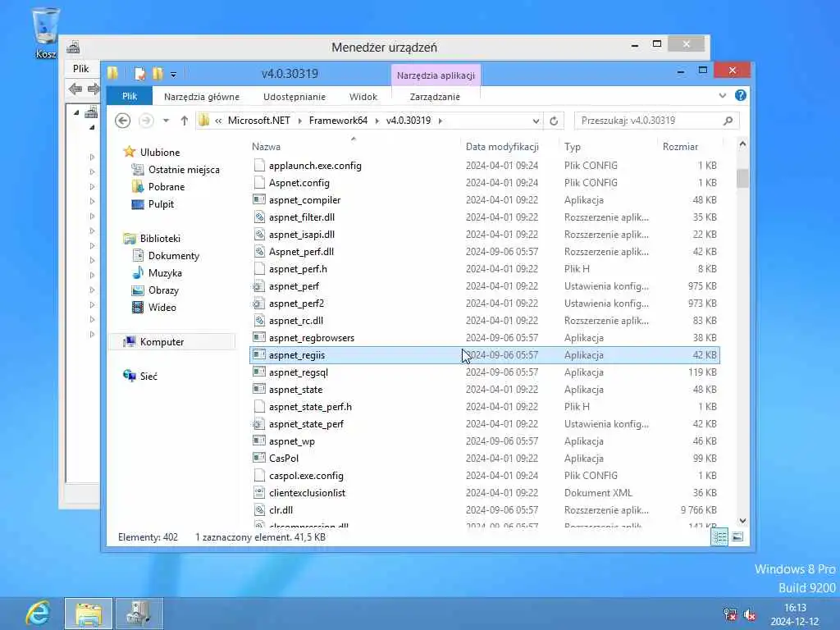Open the Plik tab in Explorer
This screenshot has width=840, height=630.
[x=130, y=97]
